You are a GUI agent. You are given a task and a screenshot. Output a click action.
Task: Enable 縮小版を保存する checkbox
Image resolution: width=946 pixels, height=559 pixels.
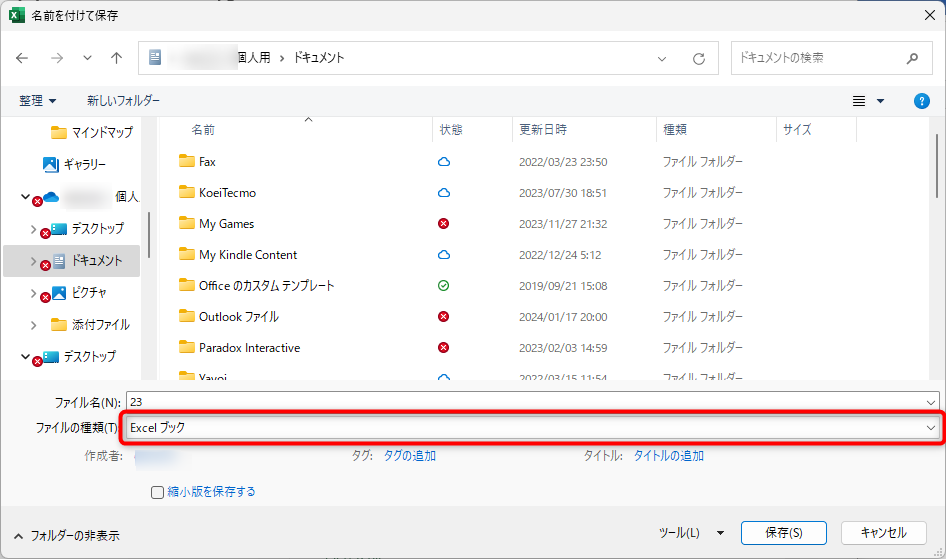click(x=157, y=492)
